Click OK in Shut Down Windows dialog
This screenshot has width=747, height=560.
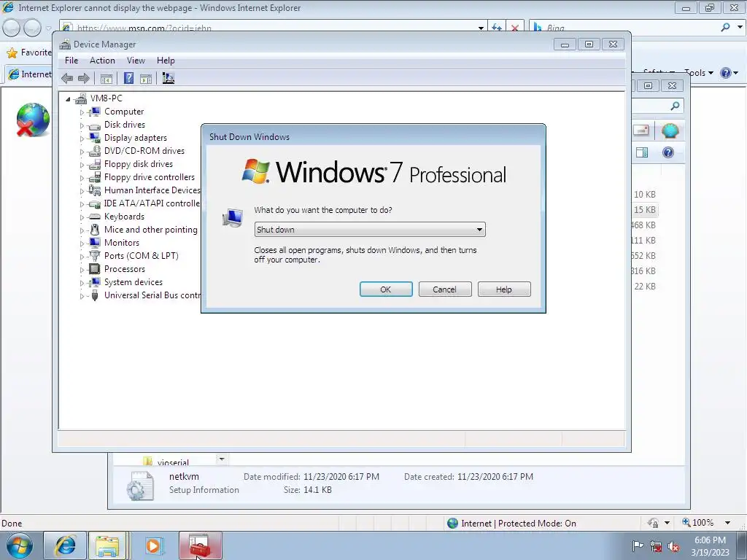click(386, 289)
